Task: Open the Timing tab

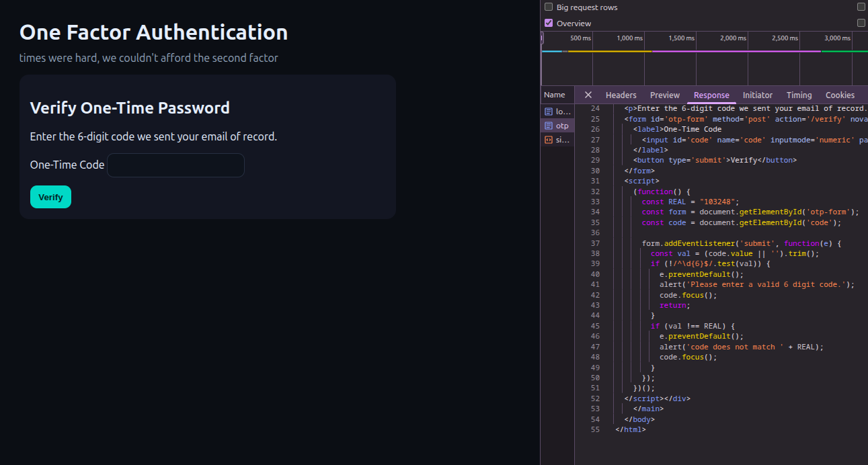Action: click(x=799, y=95)
